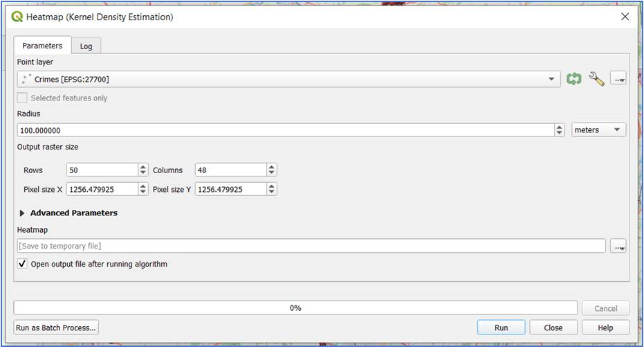Close the Heatmap dialog with X
Screen dimensions: 644x349
coord(625,17)
